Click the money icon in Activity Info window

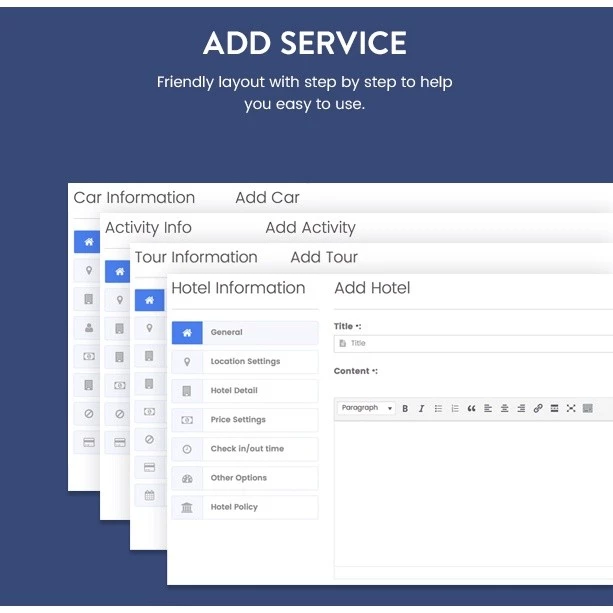click(x=120, y=386)
